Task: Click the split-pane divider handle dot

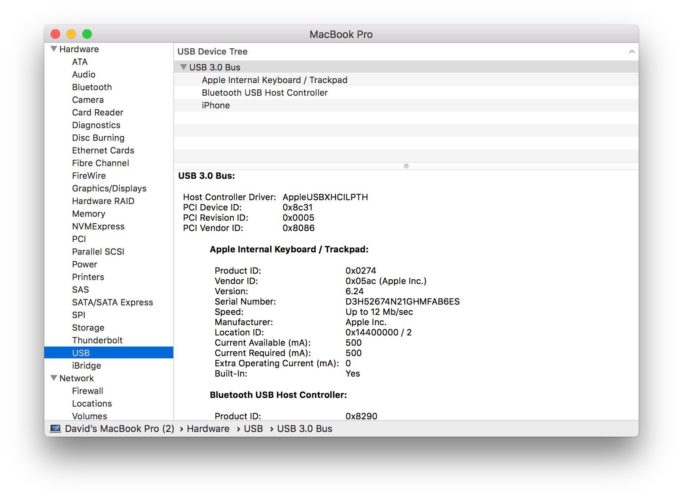Action: point(406,166)
